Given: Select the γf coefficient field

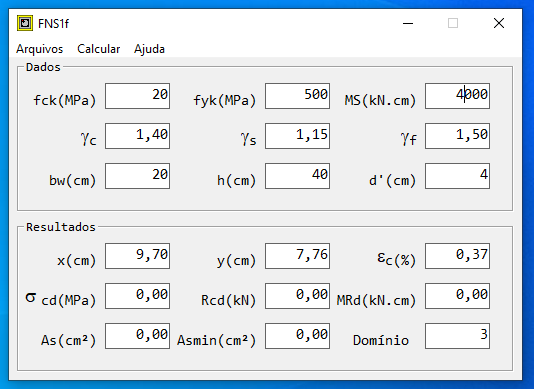Looking at the screenshot, I should (x=457, y=136).
